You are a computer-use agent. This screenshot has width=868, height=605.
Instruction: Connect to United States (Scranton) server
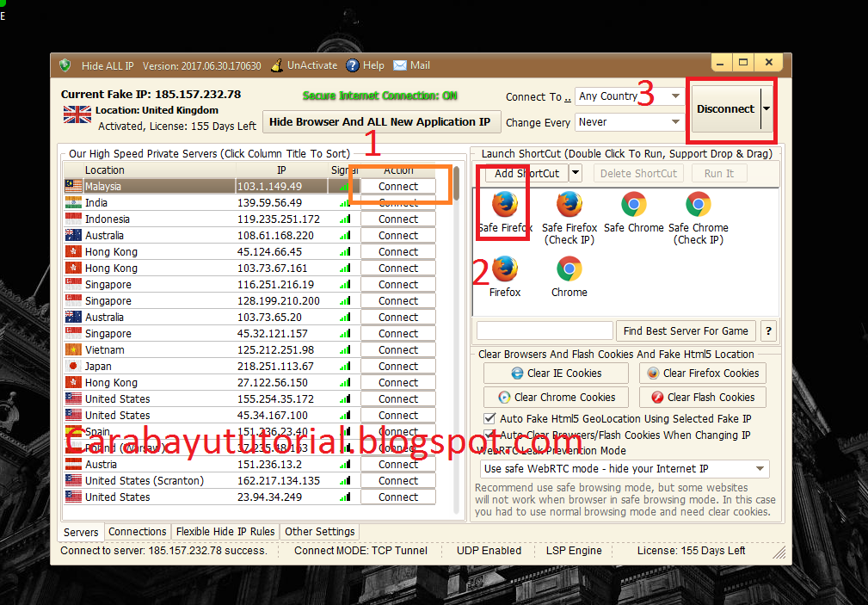pyautogui.click(x=398, y=480)
